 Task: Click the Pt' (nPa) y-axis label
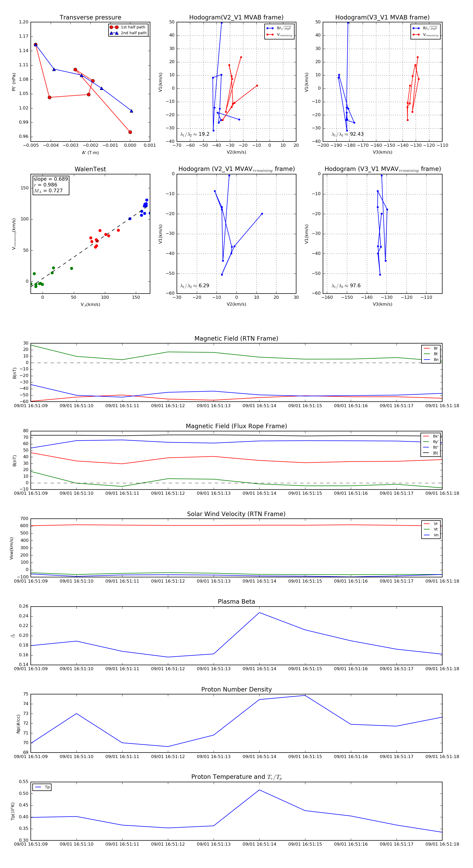14,82
